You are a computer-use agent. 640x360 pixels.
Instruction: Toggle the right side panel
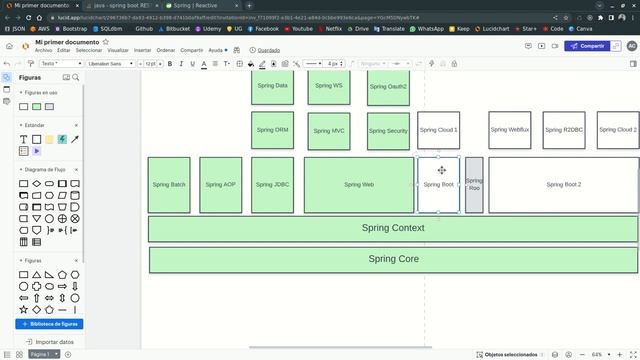(633, 64)
